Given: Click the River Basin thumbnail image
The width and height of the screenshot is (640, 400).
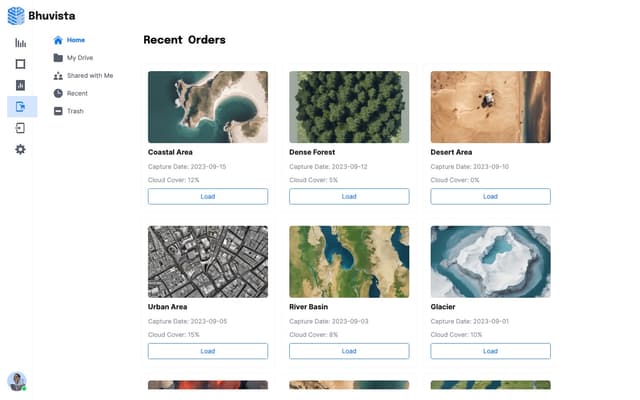Looking at the screenshot, I should coord(349,261).
